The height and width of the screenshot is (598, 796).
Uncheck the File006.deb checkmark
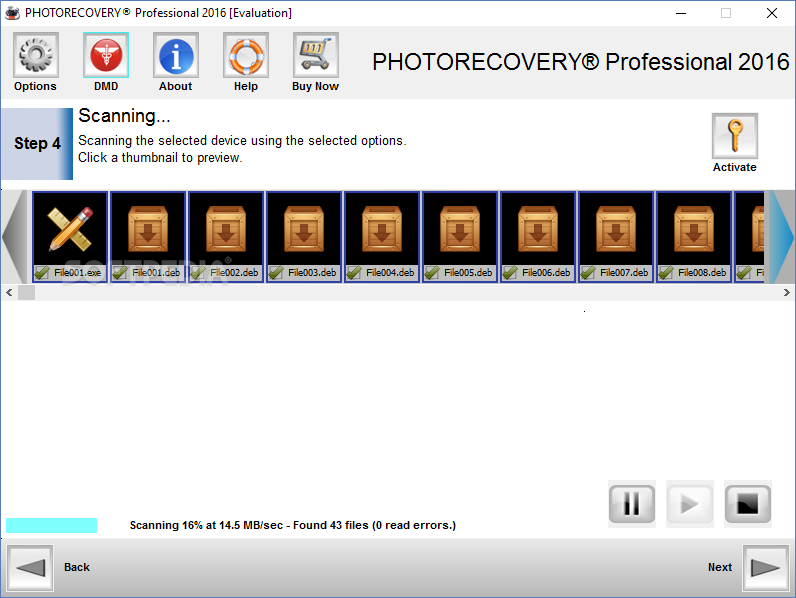point(510,273)
